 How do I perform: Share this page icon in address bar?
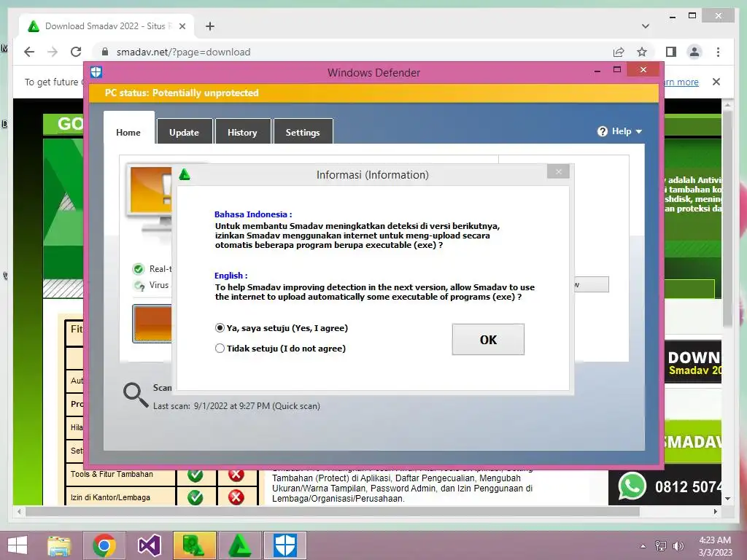[x=619, y=52]
